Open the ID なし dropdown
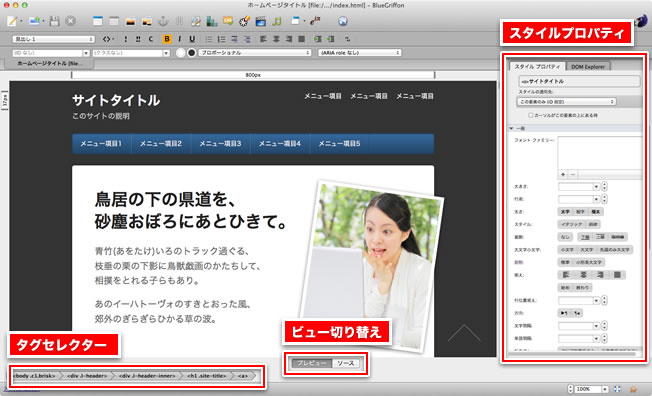Viewport: 652px width, 396px height. point(51,53)
